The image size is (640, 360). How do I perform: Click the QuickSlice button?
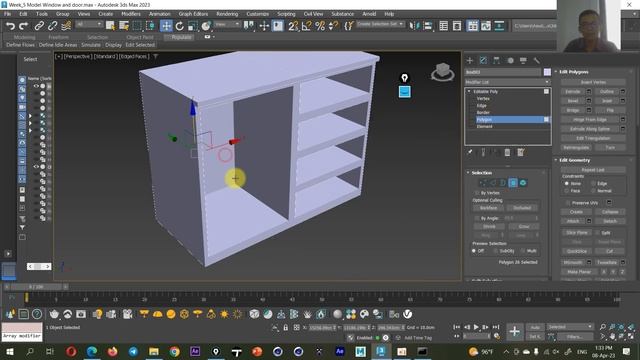click(x=577, y=251)
